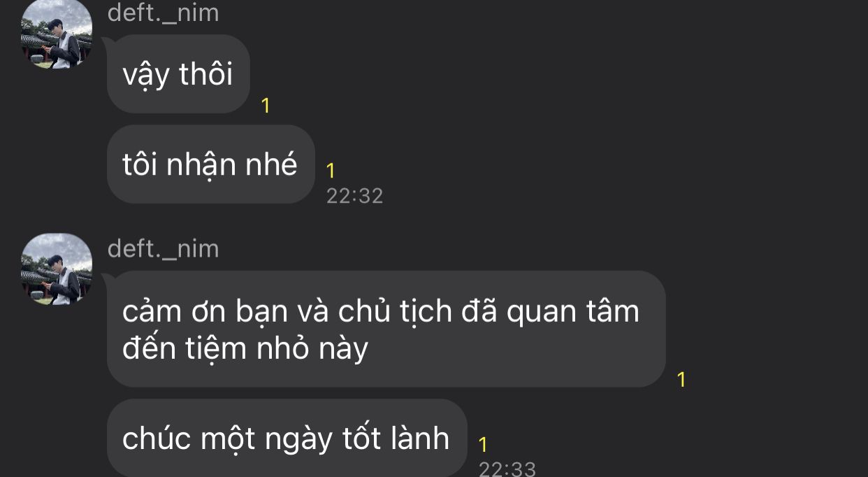Tap the "tôi nhận nhé" message bubble
This screenshot has width=868, height=477.
pos(210,164)
